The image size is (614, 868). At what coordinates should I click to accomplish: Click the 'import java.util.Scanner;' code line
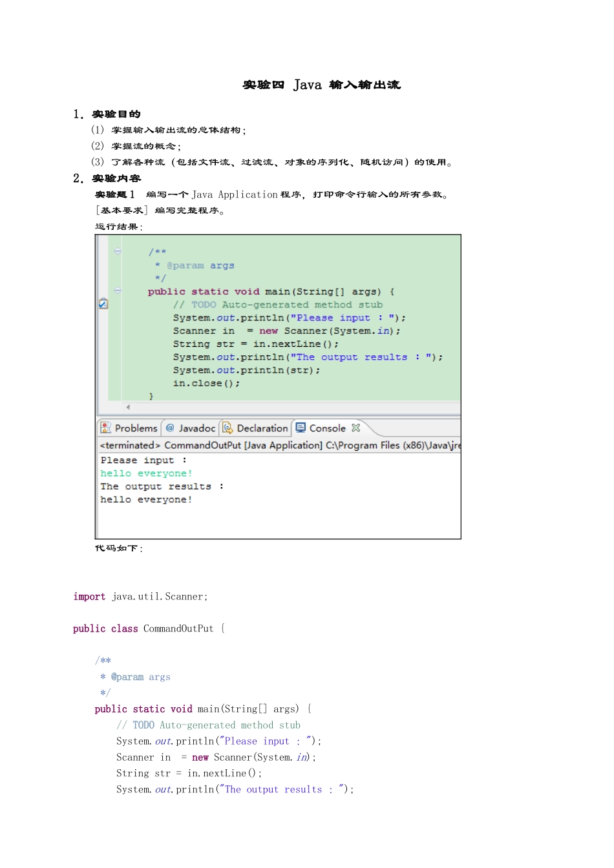[140, 597]
